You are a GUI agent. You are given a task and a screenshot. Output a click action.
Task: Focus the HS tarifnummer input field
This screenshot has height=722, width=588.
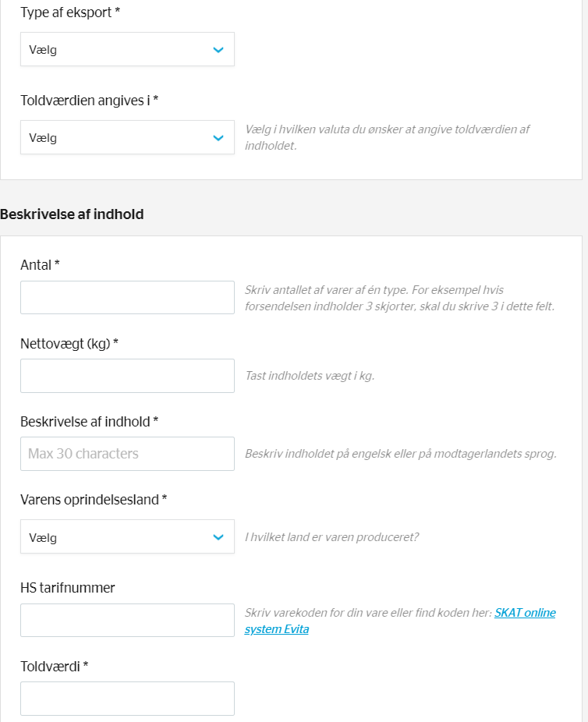[x=127, y=620]
